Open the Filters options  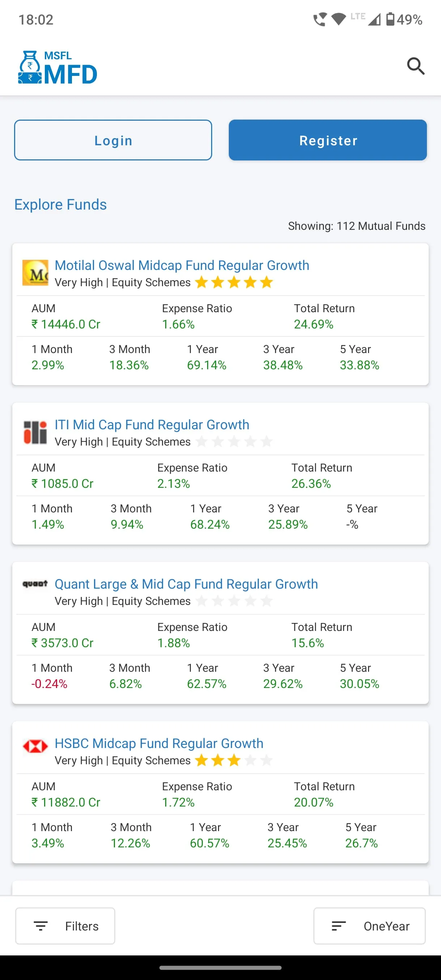click(65, 925)
